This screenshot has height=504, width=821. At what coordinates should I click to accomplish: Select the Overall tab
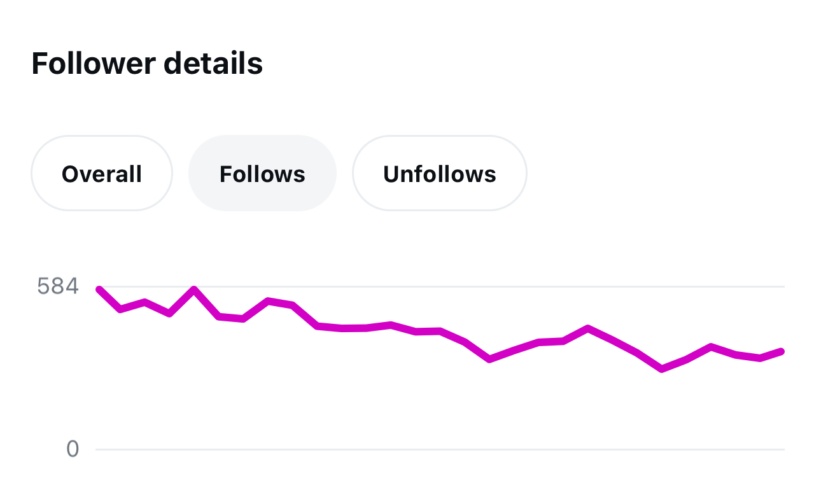click(102, 174)
